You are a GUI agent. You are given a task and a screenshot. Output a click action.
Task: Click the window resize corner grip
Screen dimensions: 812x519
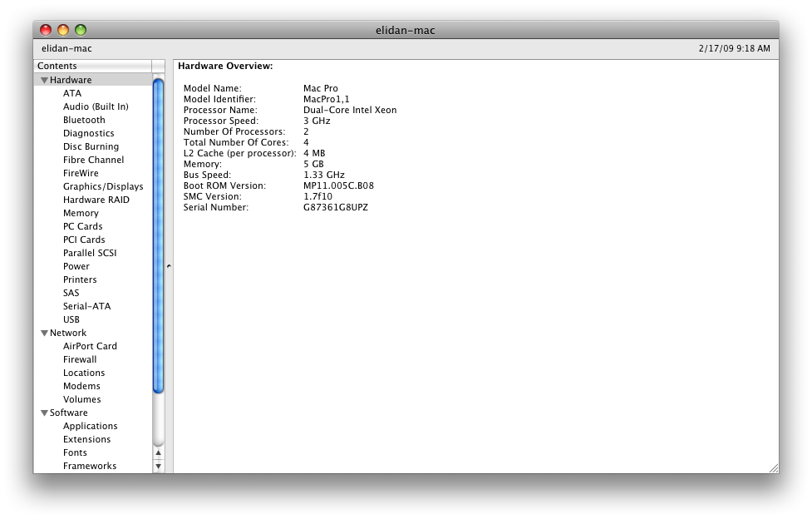click(774, 467)
